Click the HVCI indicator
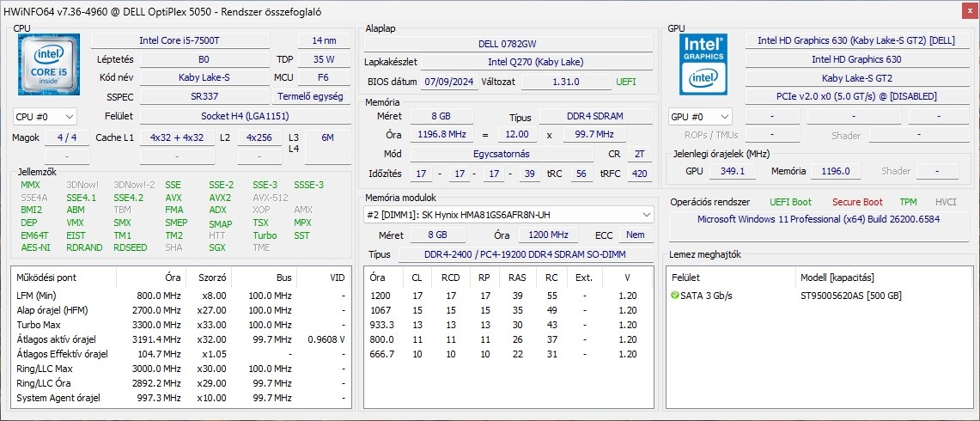980x421 pixels. [946, 202]
